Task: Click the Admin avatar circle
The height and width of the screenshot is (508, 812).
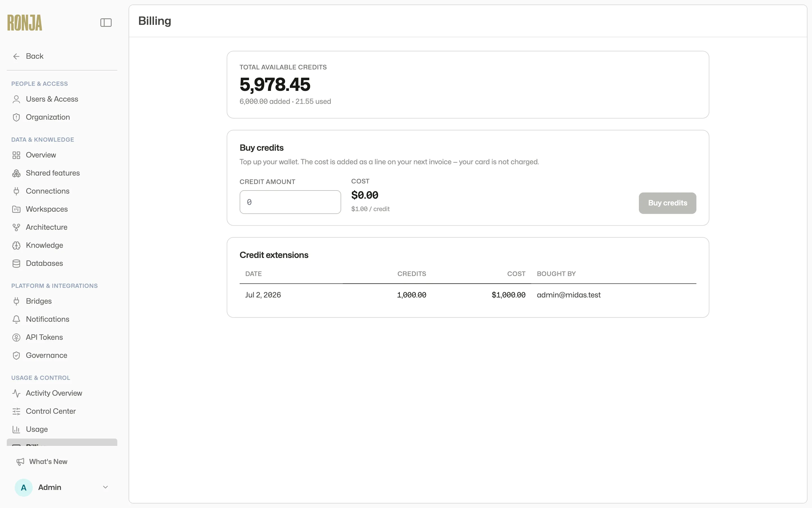Action: click(23, 487)
